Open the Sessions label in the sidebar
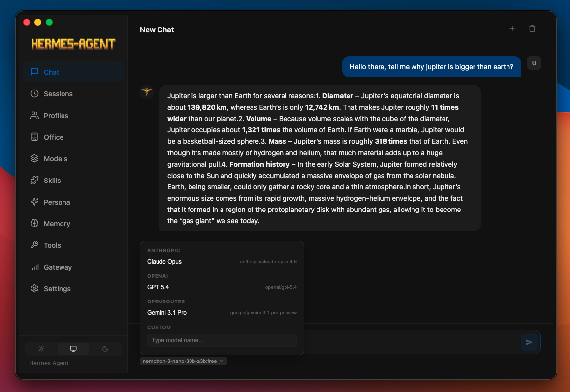The image size is (570, 392). [x=58, y=94]
